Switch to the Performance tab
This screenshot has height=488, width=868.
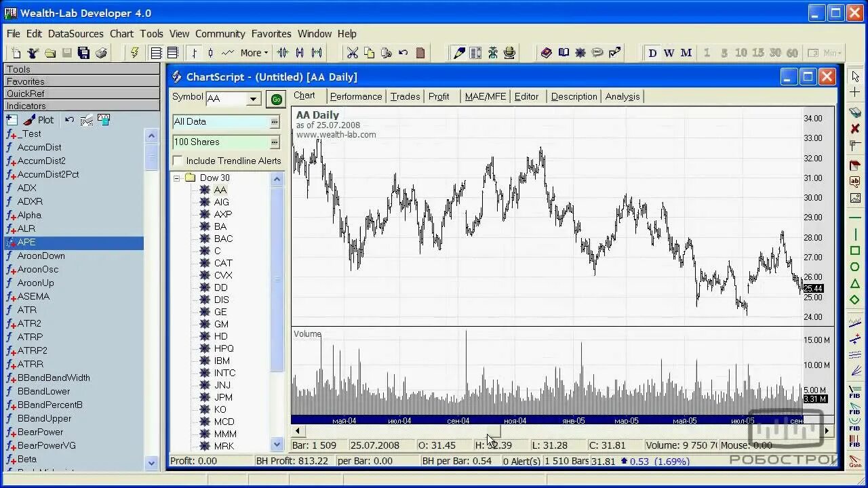[x=356, y=96]
